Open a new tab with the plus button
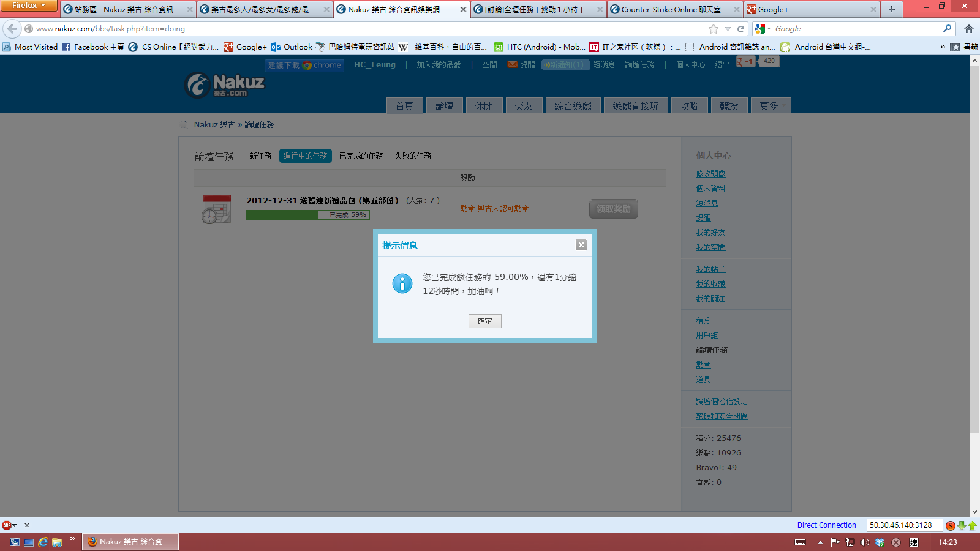 pyautogui.click(x=891, y=9)
